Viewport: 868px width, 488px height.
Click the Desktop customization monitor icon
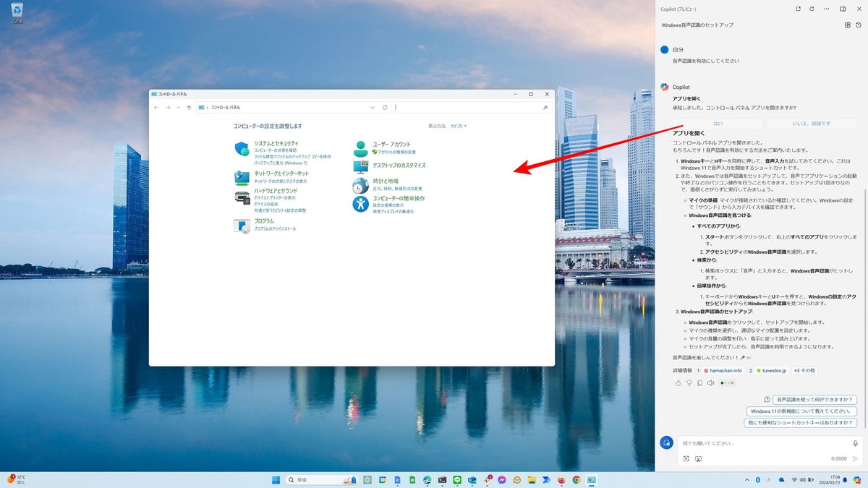click(360, 166)
